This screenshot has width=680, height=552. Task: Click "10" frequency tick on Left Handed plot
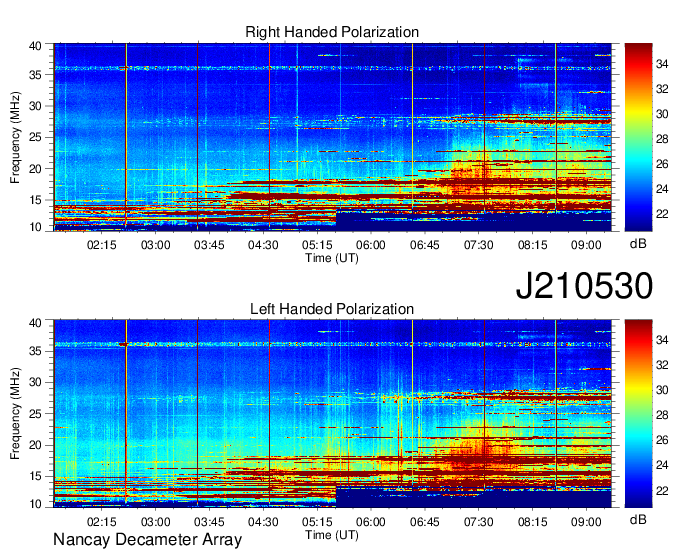[x=35, y=504]
